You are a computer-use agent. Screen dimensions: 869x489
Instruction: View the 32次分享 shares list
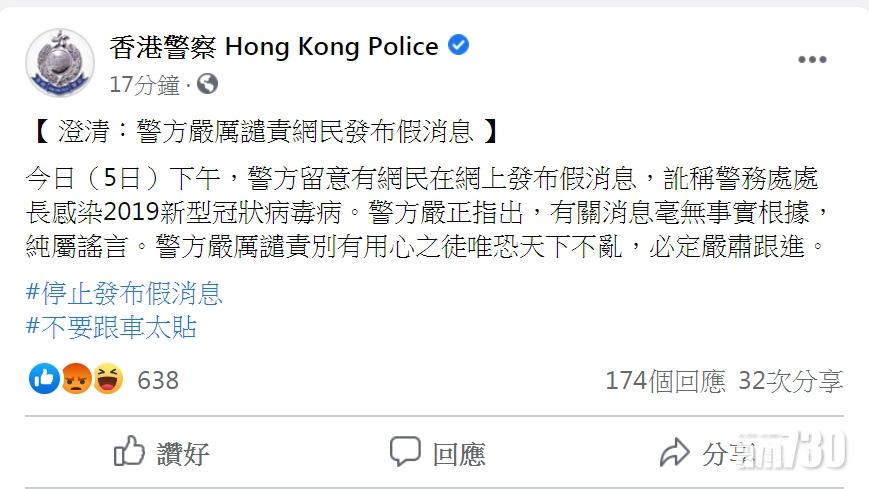click(x=790, y=380)
